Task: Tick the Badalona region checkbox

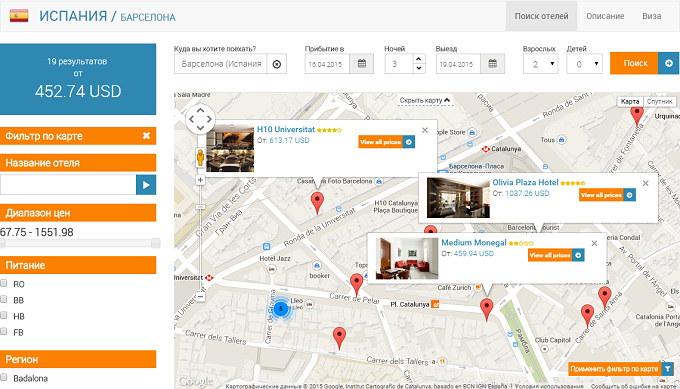Action: (4, 377)
